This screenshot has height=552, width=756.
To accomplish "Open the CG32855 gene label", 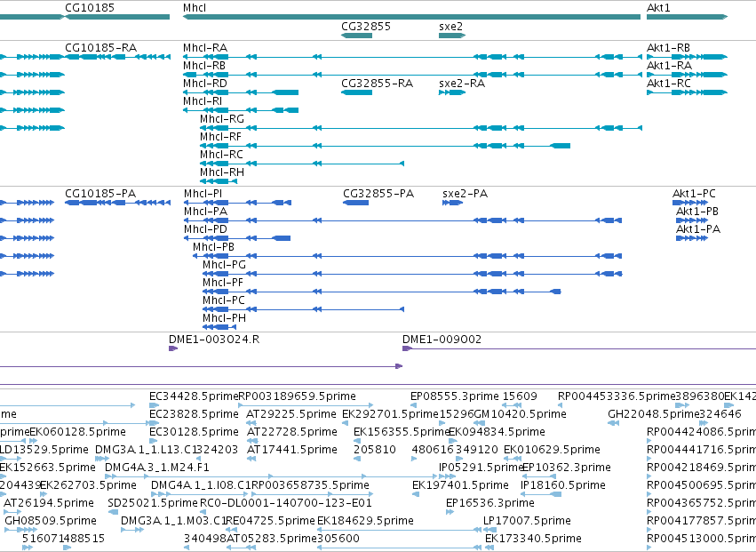I will pos(365,26).
